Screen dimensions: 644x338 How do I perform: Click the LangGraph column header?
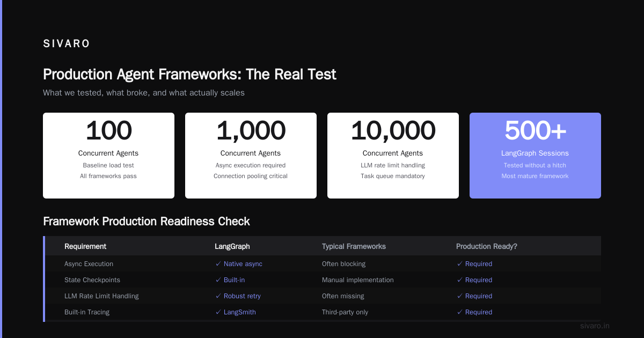pyautogui.click(x=232, y=246)
